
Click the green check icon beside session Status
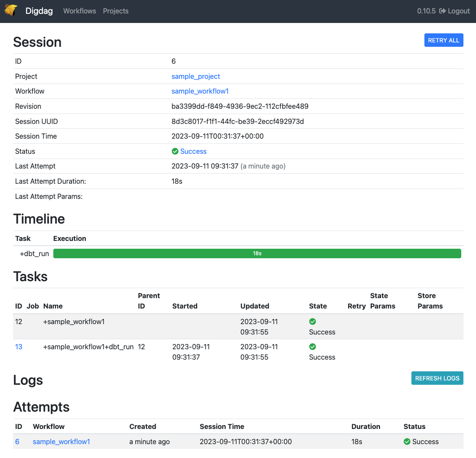[x=175, y=151]
